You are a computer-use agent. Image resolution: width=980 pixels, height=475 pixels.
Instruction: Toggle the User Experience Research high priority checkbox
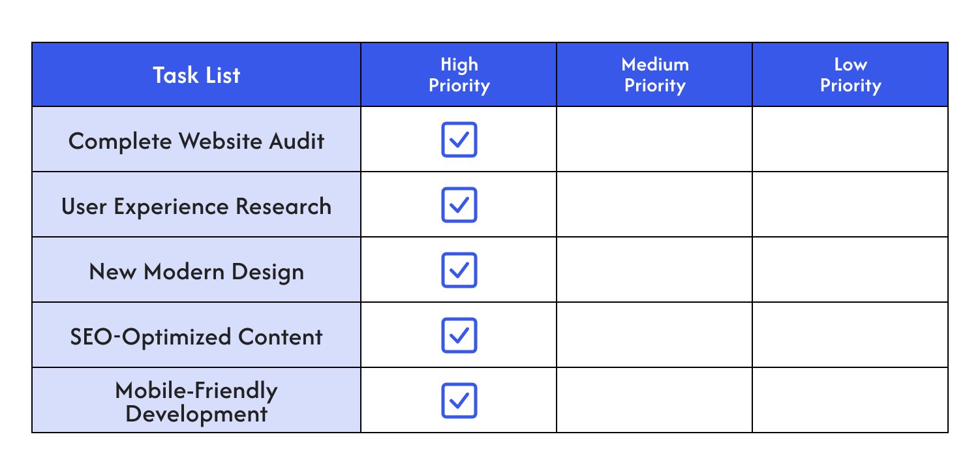pos(459,204)
